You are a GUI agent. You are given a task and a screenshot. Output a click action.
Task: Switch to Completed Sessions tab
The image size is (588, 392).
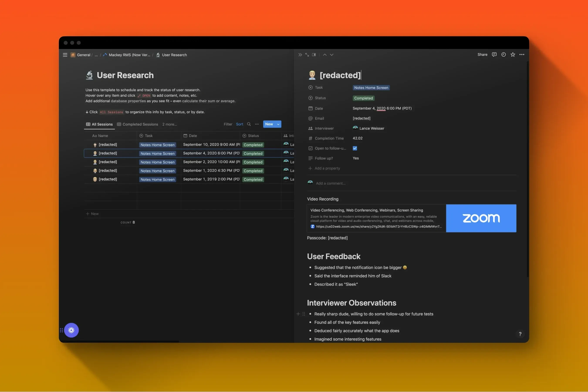140,124
